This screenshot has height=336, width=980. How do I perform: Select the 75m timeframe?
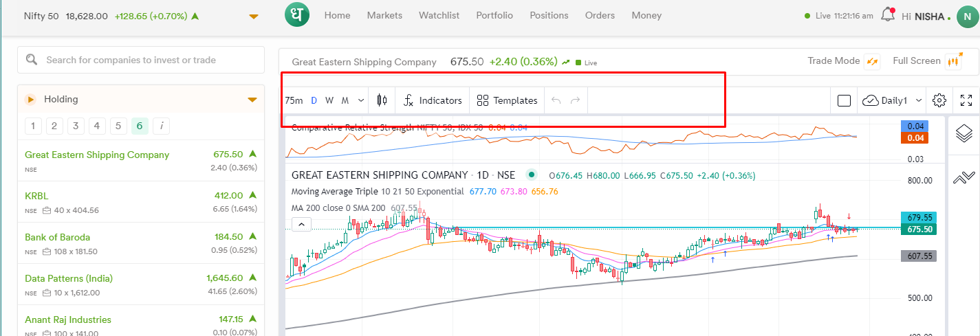tap(294, 100)
